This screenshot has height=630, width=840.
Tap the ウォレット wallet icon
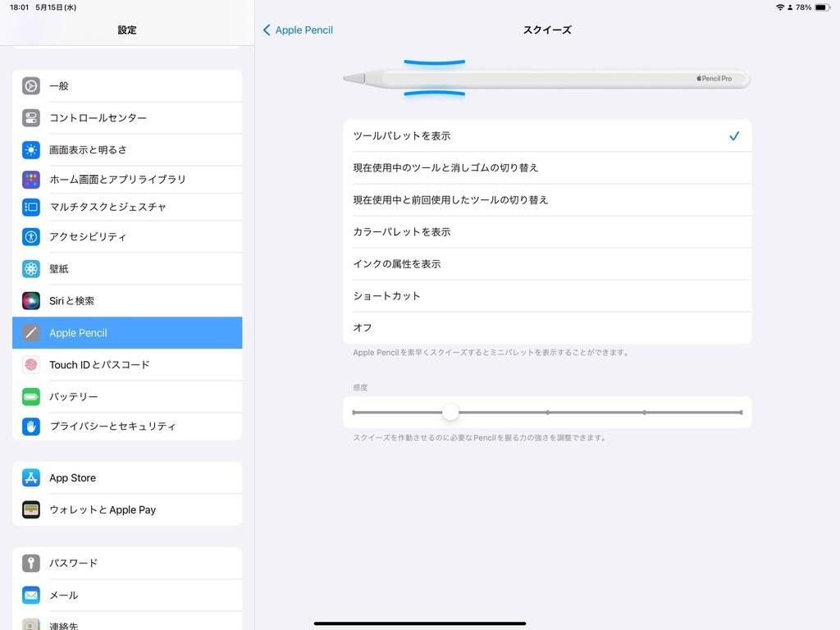[x=31, y=510]
